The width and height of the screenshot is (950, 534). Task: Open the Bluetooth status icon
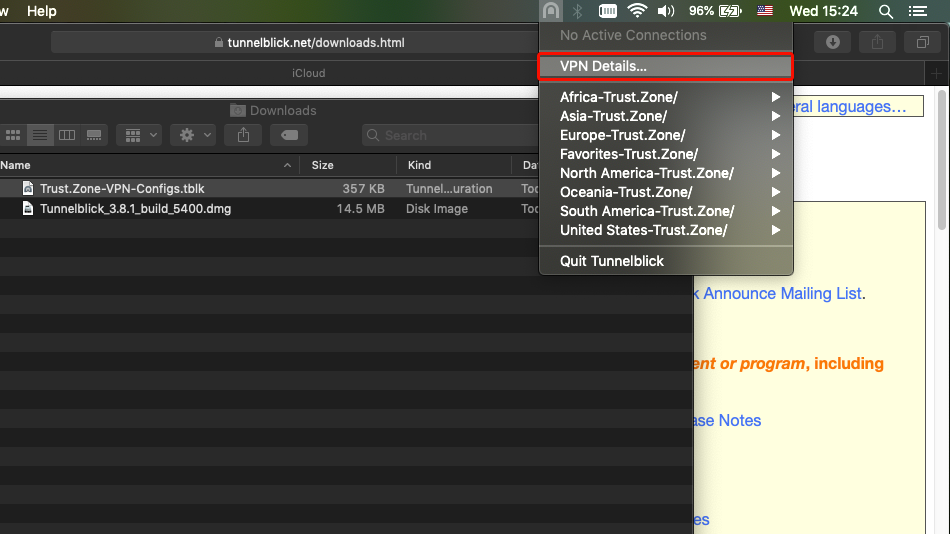point(577,11)
